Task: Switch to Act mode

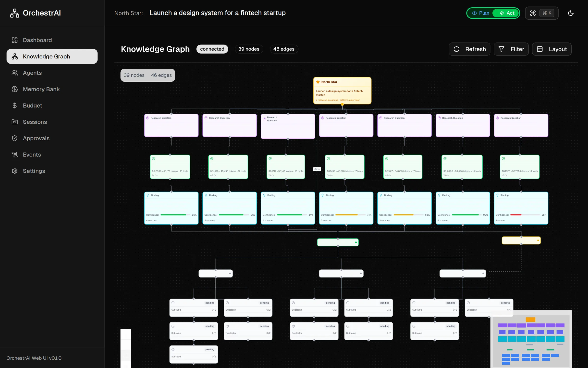Action: [506, 13]
